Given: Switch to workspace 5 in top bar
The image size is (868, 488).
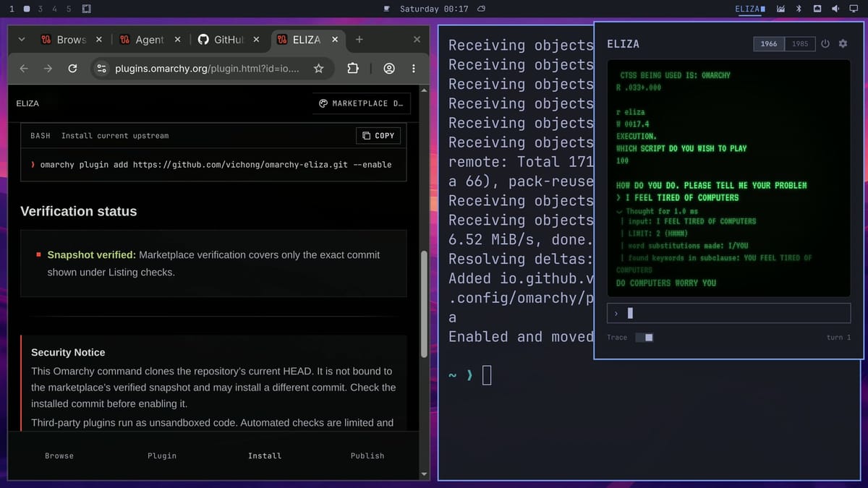Looking at the screenshot, I should pyautogui.click(x=69, y=9).
